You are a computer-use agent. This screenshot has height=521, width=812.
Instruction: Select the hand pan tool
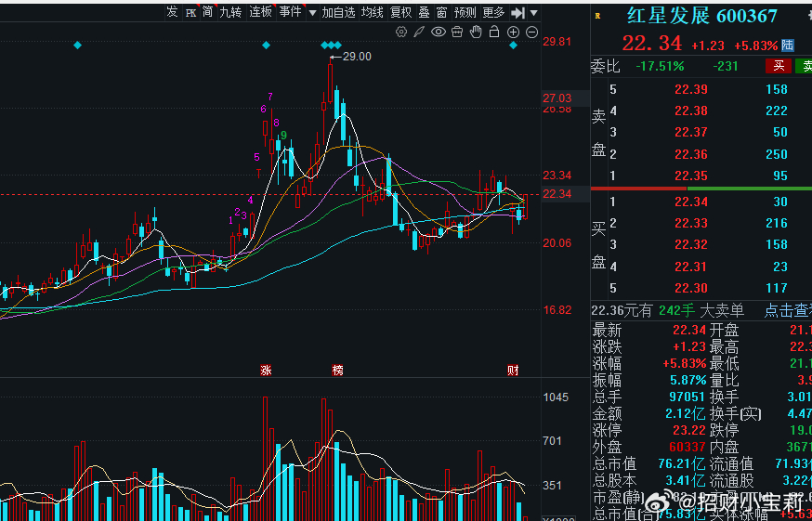(x=476, y=33)
